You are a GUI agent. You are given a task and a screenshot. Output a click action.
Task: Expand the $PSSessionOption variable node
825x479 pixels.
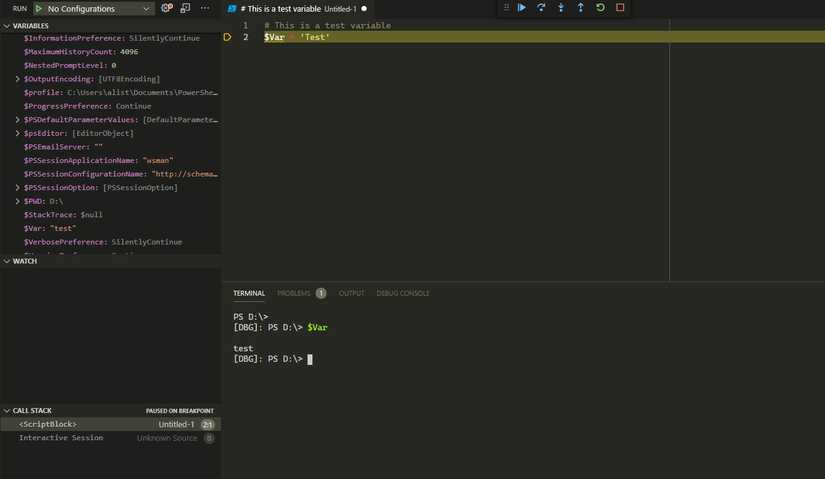(17, 188)
